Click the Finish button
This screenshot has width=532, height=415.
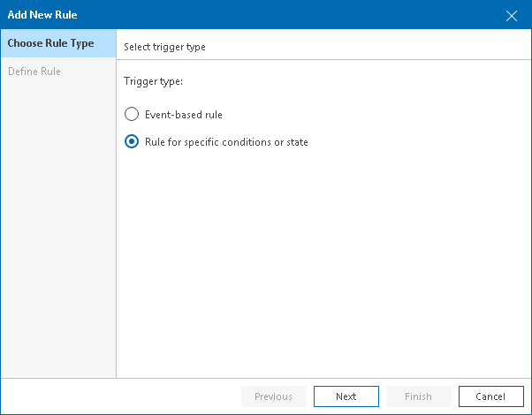pos(418,396)
